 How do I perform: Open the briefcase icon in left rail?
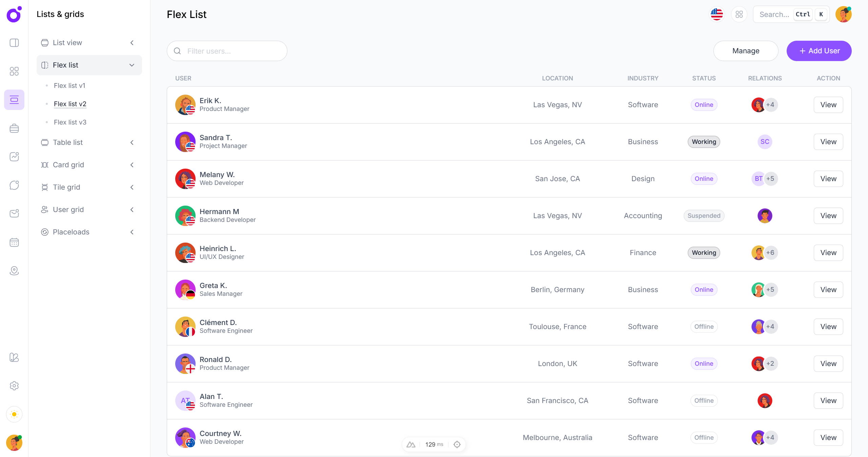(x=14, y=128)
